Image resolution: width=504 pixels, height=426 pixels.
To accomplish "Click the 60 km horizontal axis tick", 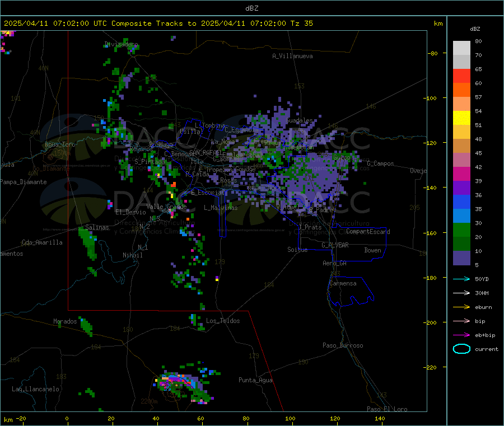I will click(x=200, y=418).
